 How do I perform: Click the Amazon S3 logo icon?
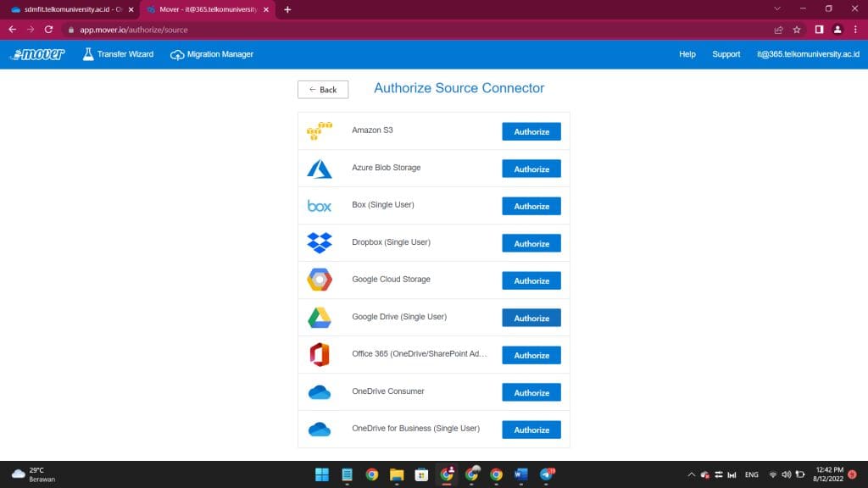320,131
